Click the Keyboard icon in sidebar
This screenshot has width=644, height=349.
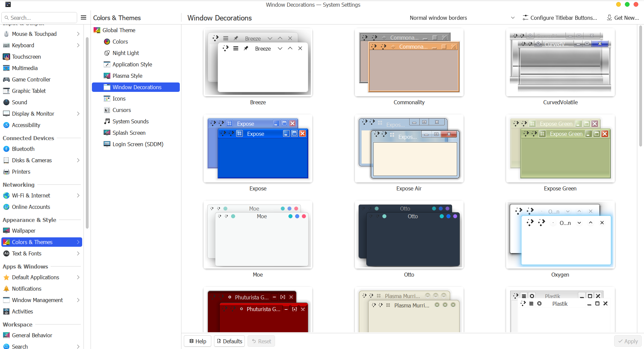click(x=6, y=45)
